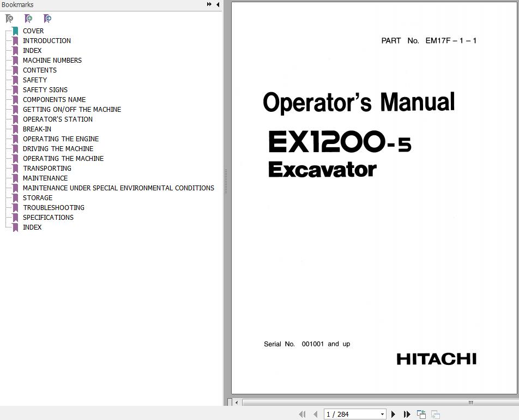Click the go to previous view icon
519x420 pixels.
click(421, 414)
